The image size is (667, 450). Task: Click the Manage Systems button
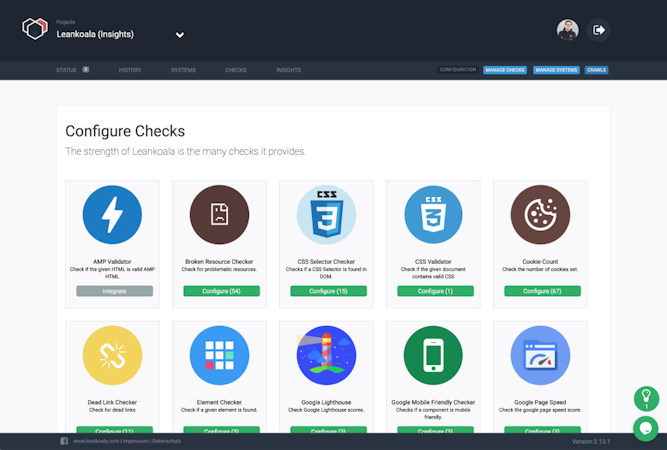coord(556,70)
